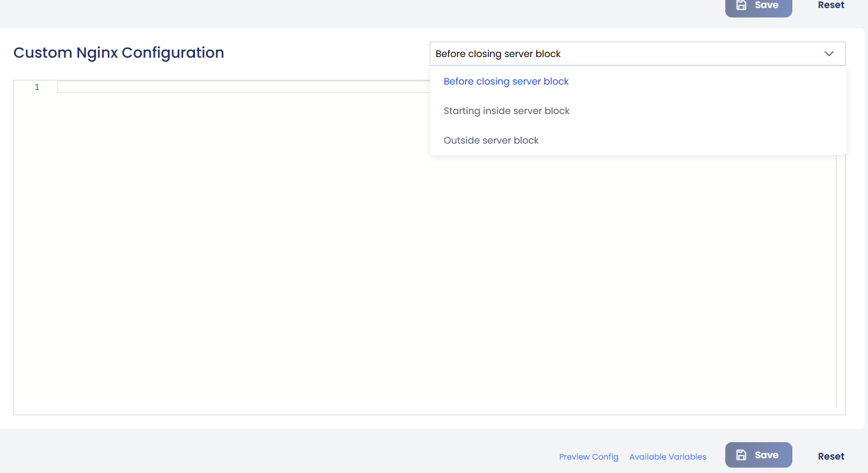Click the top Save button
This screenshot has height=473, width=868.
tap(758, 7)
